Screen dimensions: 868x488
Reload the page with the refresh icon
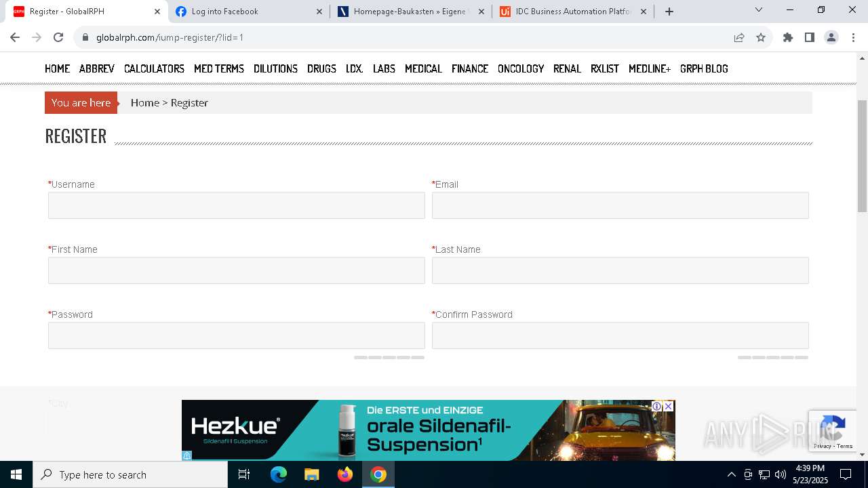point(58,37)
